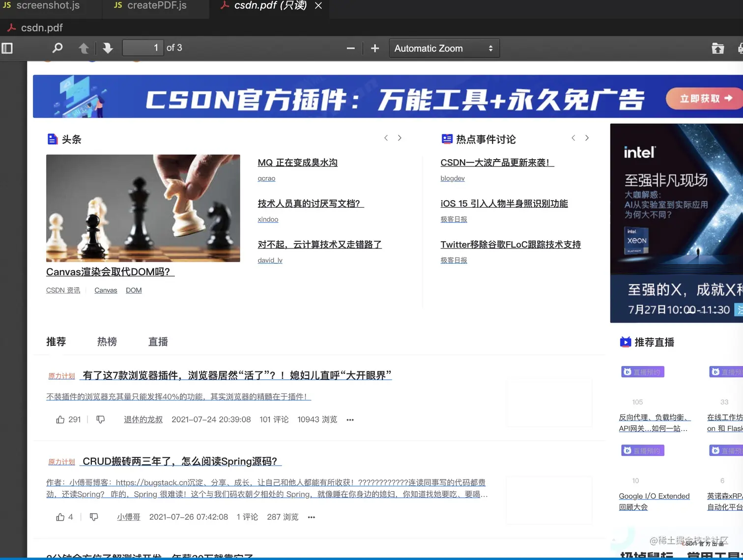Viewport: 743px width, 560px height.
Task: Toggle the PDF viewer sidebar
Action: point(7,48)
